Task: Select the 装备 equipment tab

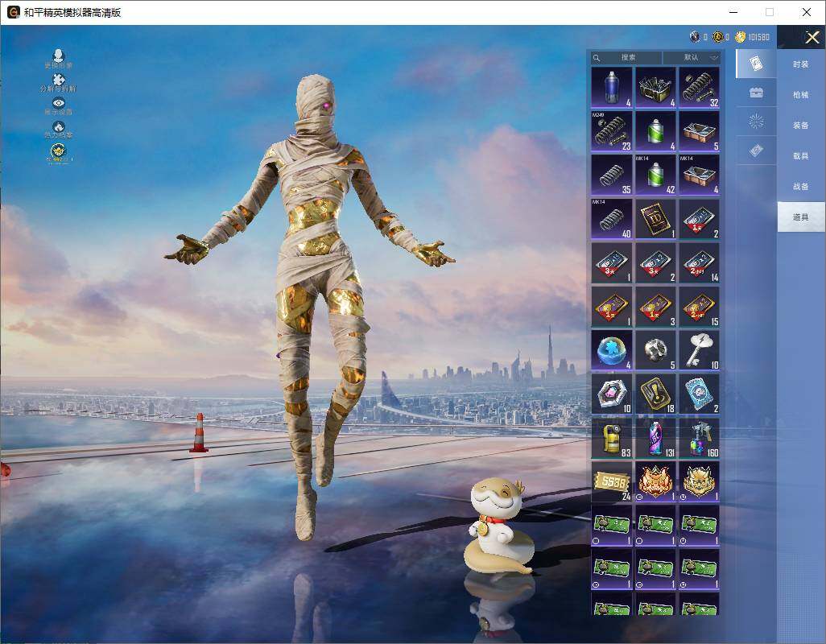Action: [801, 126]
